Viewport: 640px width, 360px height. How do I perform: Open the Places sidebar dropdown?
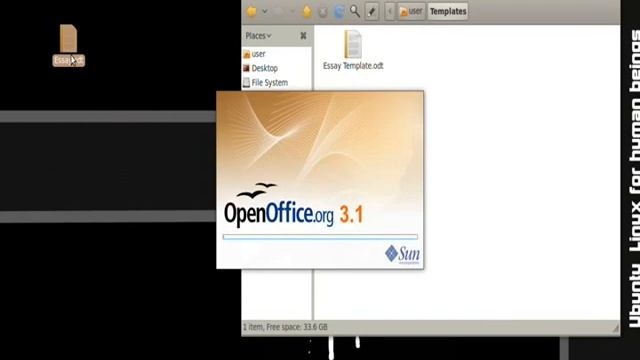tap(258, 36)
